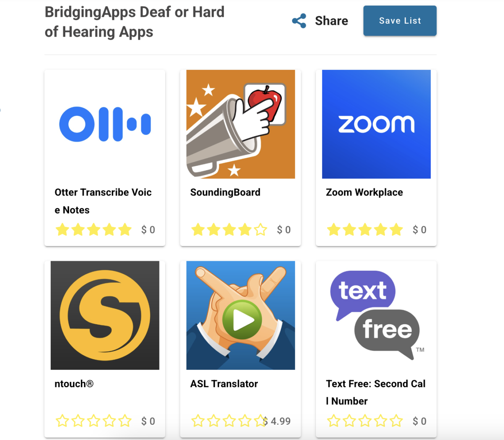The image size is (504, 440).
Task: Click the SoundingBoard app title
Action: tap(225, 192)
